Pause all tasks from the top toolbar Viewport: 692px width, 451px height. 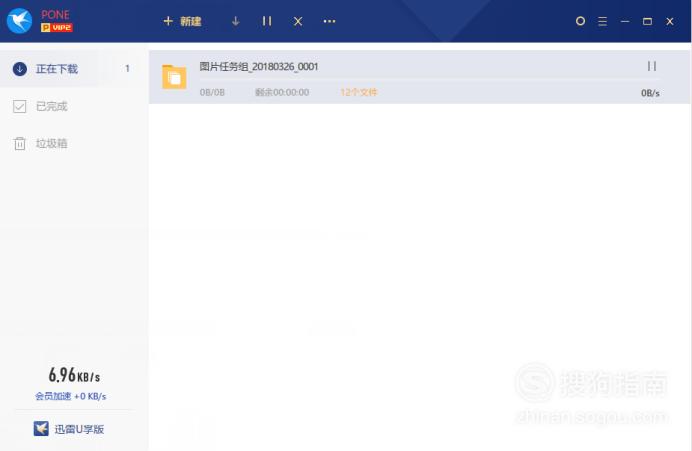click(x=267, y=21)
